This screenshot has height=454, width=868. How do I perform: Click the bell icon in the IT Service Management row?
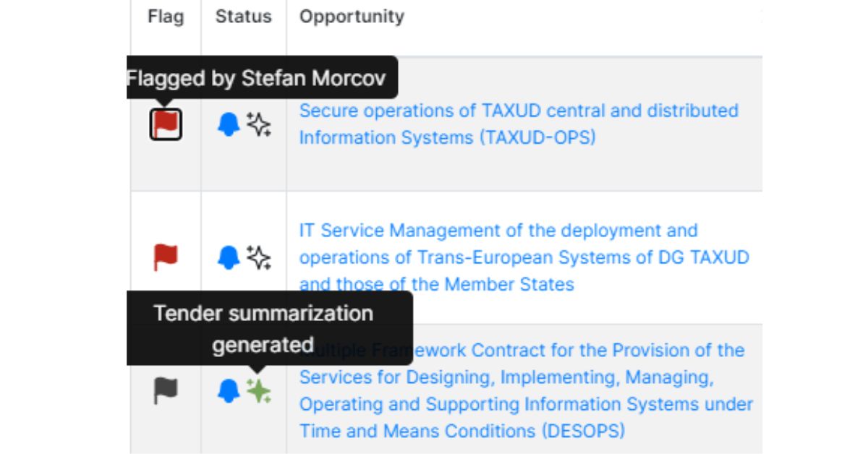229,257
